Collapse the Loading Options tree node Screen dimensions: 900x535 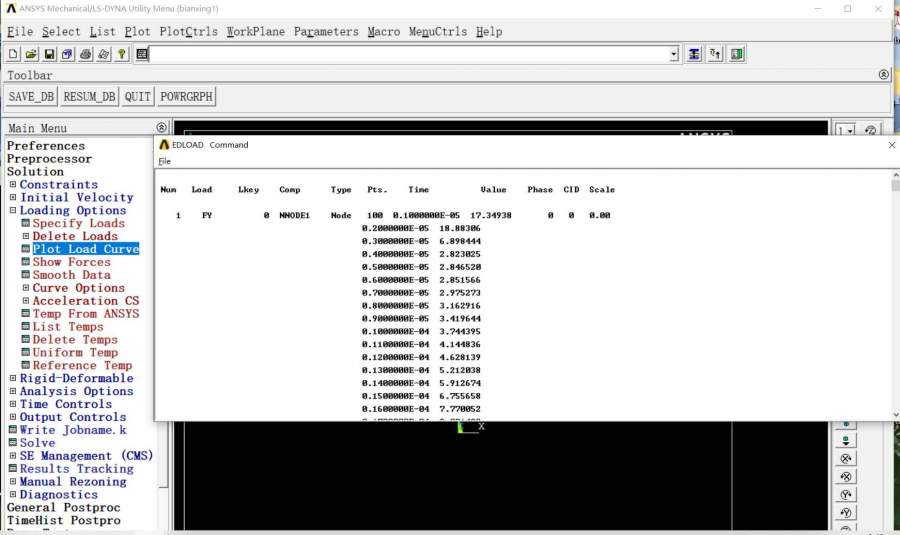click(13, 211)
